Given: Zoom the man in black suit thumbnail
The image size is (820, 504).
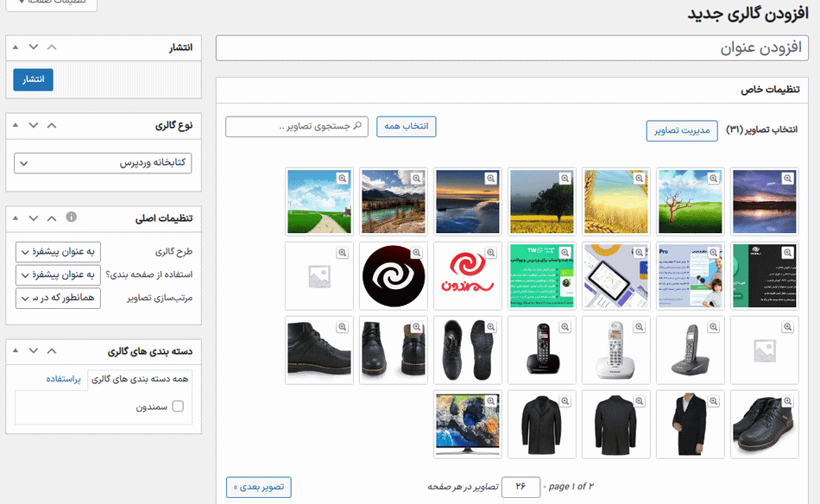Looking at the screenshot, I should pyautogui.click(x=713, y=401).
